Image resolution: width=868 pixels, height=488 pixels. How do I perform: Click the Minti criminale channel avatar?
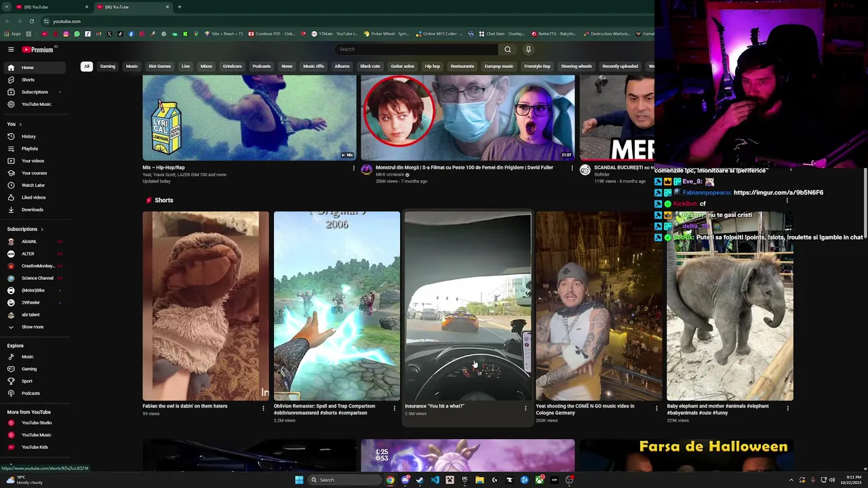coord(367,169)
